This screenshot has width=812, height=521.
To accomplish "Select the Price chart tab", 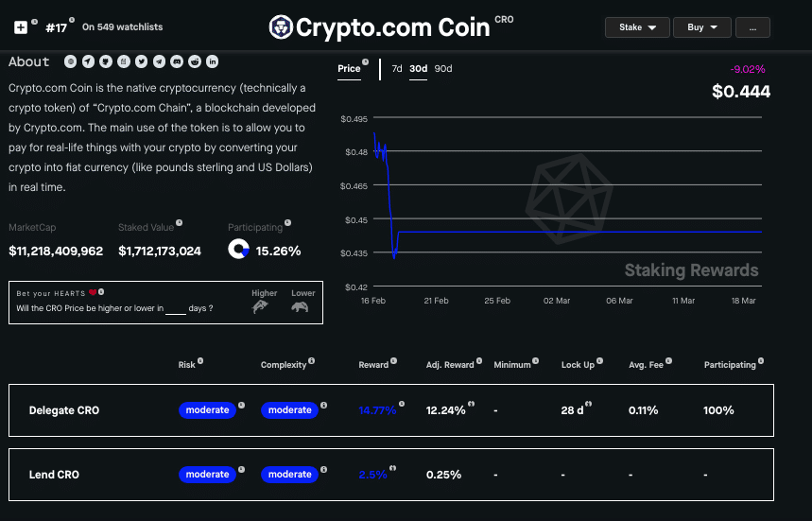I will pyautogui.click(x=349, y=69).
